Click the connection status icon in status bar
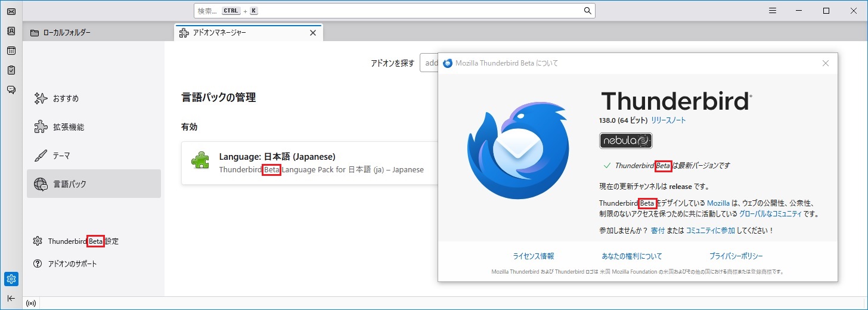Viewport: 868px width, 310px height. coord(32,303)
